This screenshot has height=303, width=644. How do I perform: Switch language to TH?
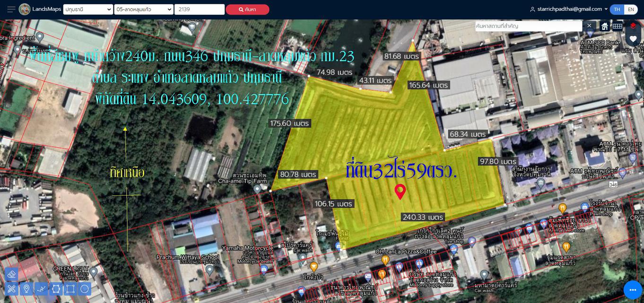[x=617, y=9]
